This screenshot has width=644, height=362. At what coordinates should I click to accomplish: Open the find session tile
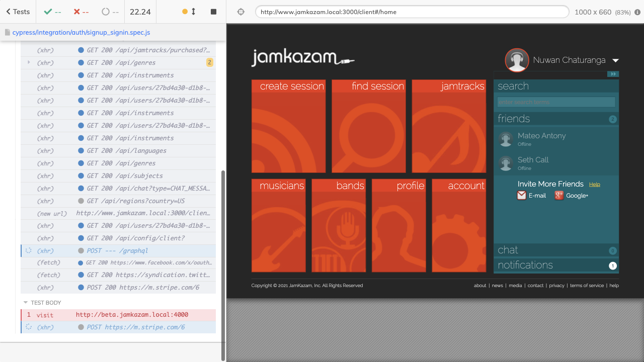369,126
